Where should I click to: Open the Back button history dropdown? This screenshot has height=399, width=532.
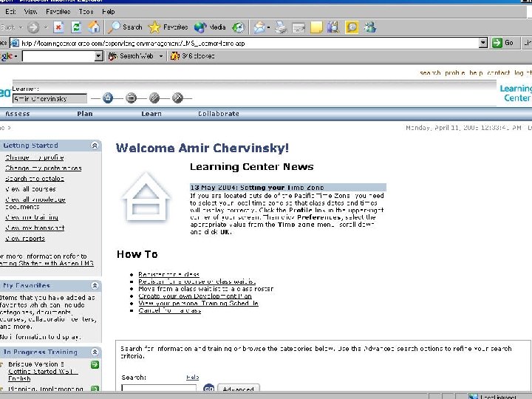coord(21,27)
